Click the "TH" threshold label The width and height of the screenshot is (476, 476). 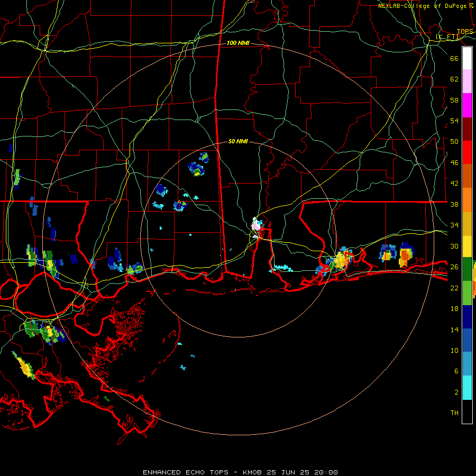[x=454, y=413]
